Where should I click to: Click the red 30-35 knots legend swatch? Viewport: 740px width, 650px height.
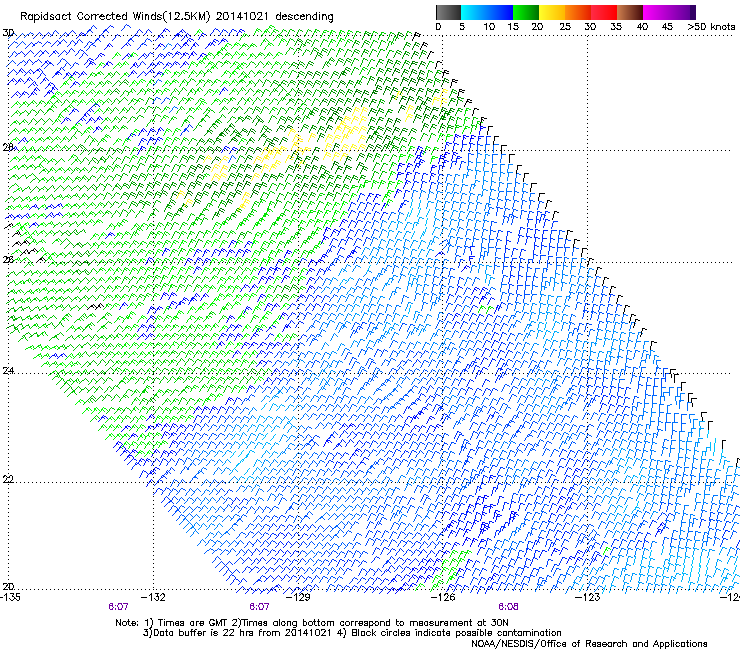(x=604, y=12)
